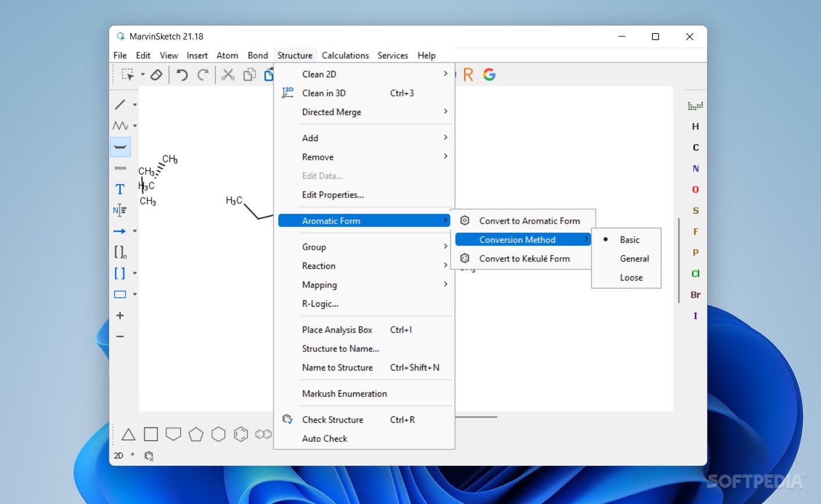Open the periodic table icon
This screenshot has height=504, width=821.
tap(696, 106)
